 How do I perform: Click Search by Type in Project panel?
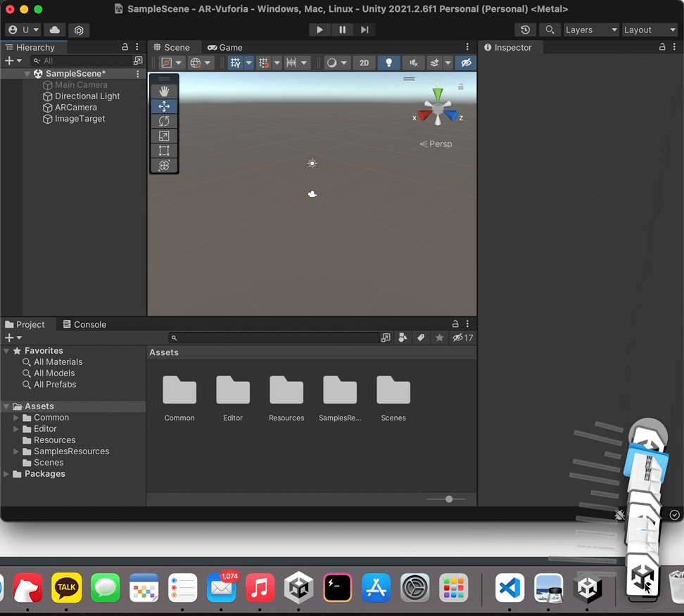click(x=403, y=338)
